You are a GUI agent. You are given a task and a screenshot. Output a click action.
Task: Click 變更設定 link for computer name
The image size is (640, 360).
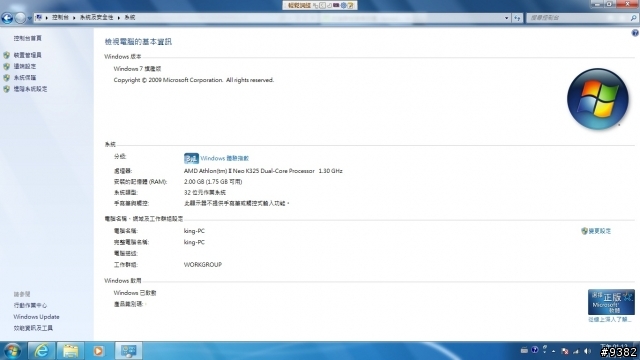[x=600, y=231]
